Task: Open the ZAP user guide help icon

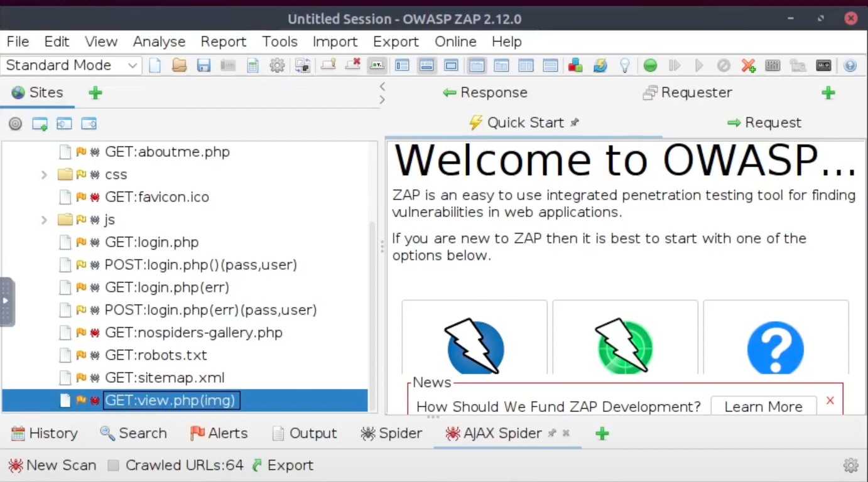Action: [850, 65]
